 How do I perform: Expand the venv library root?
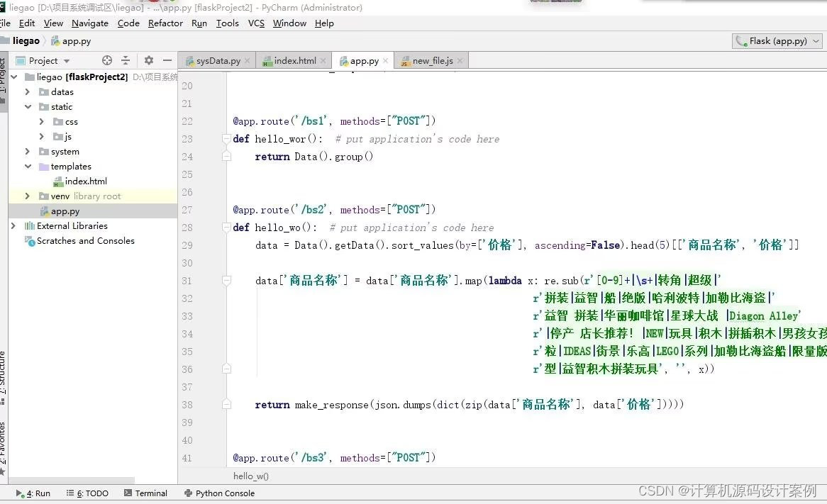coord(28,196)
